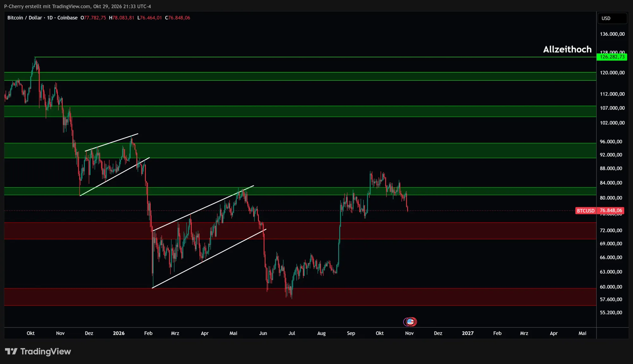Viewport: 633px width, 364px height.
Task: Click the Coinbase exchange label in header
Action: 67,18
